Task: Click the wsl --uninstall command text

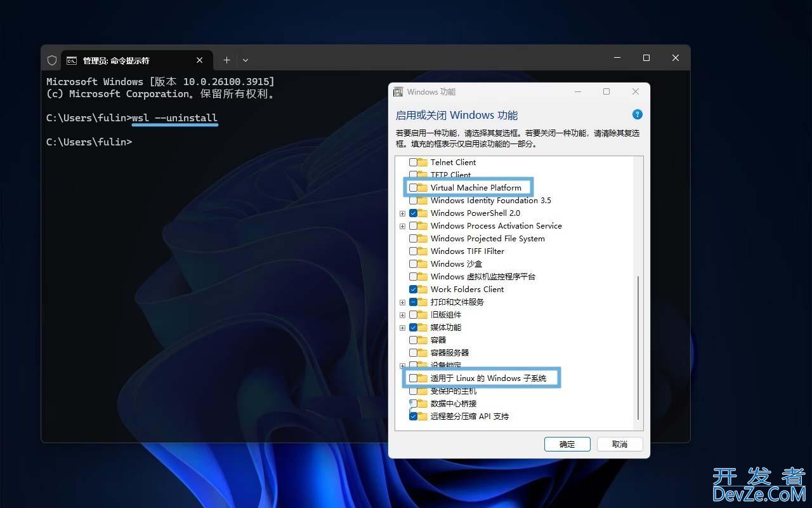Action: [x=175, y=118]
